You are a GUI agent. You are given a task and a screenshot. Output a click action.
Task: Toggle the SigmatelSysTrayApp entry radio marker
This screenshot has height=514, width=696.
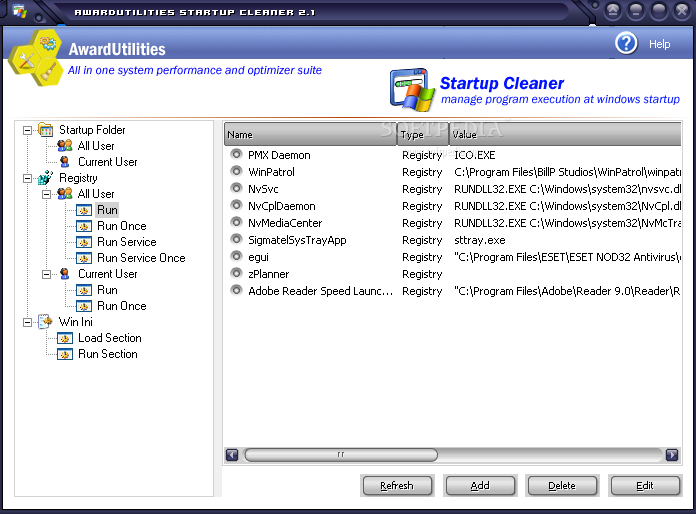tap(236, 239)
